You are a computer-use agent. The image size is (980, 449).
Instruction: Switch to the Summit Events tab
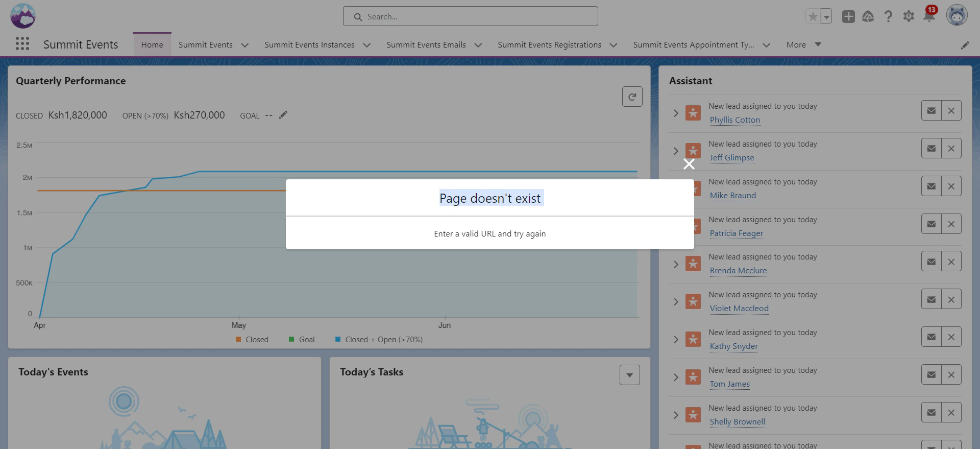pos(206,45)
